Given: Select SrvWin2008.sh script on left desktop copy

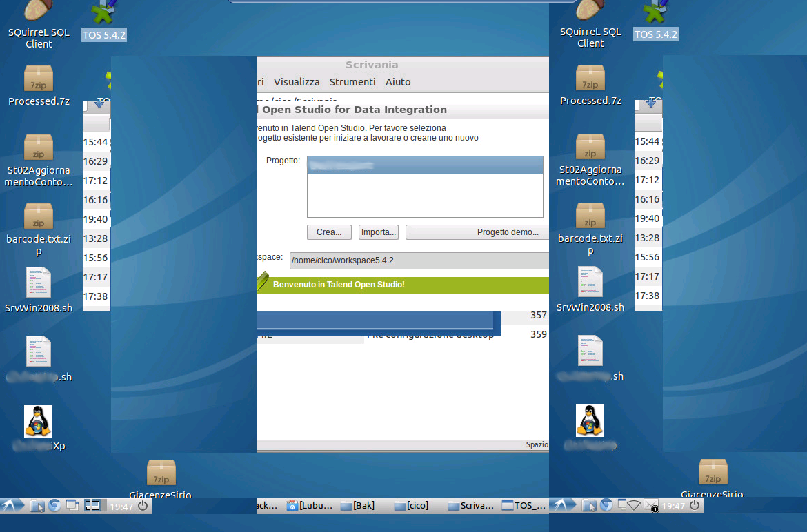Looking at the screenshot, I should coord(39,290).
